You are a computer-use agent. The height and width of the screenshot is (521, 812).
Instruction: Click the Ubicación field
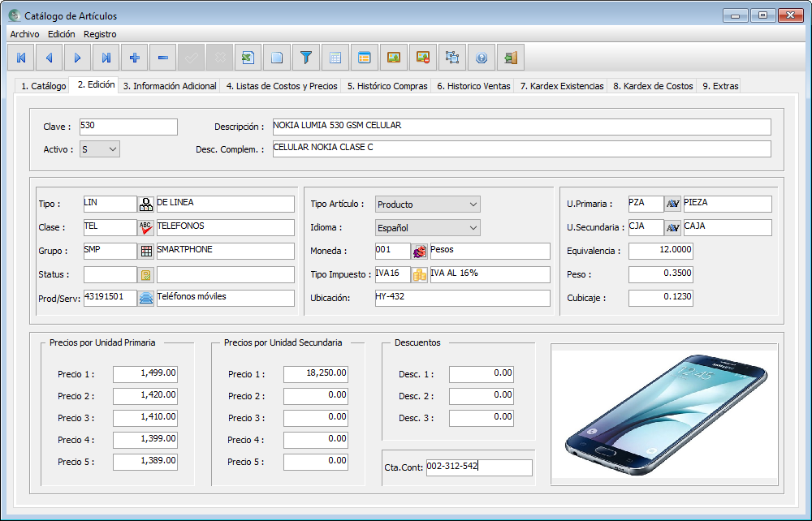463,298
